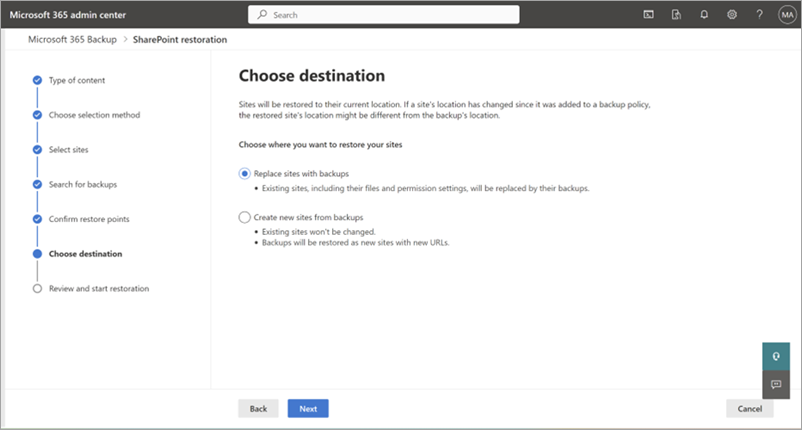The image size is (802, 430).
Task: Click the document download icon in header
Action: click(x=676, y=15)
